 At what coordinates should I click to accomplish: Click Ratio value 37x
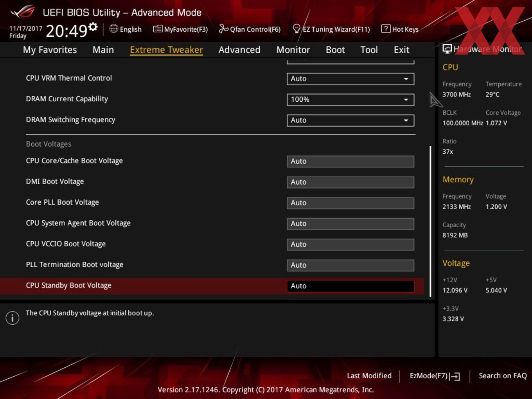[448, 151]
